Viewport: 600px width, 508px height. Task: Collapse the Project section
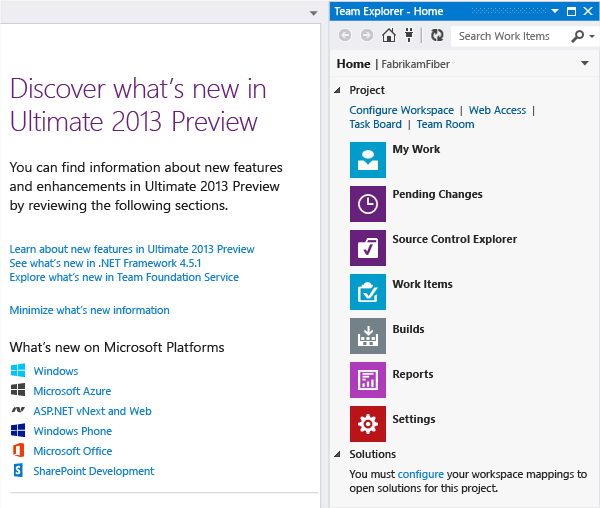[337, 90]
